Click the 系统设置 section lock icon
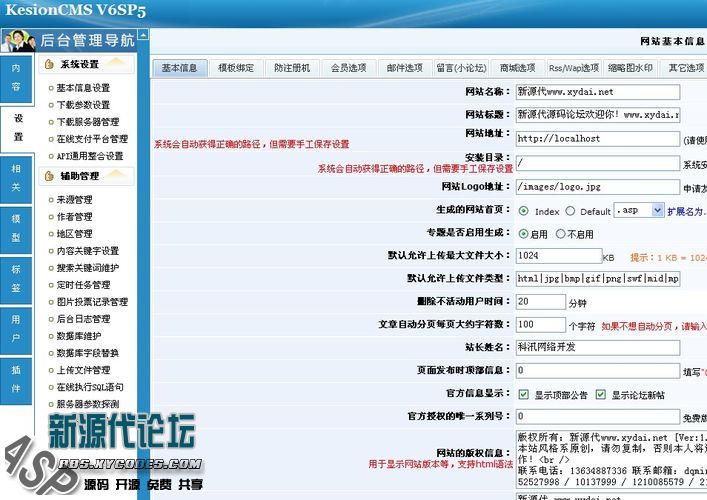 [49, 64]
